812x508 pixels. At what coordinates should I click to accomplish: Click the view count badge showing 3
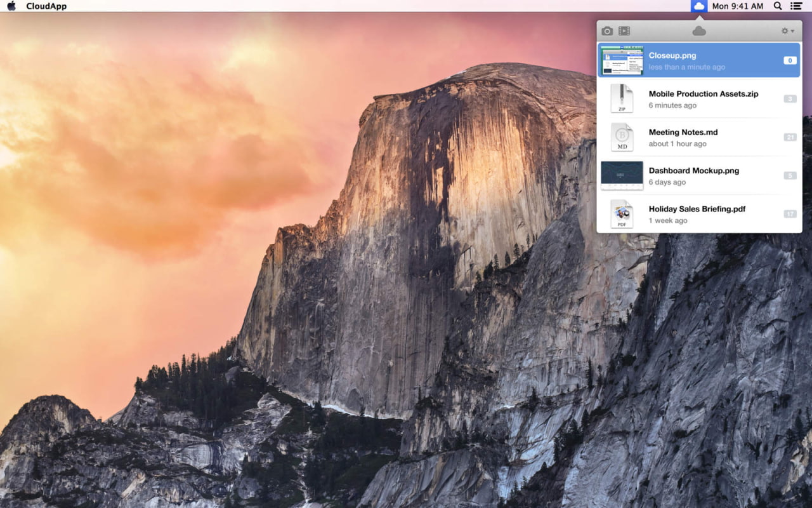pos(790,99)
